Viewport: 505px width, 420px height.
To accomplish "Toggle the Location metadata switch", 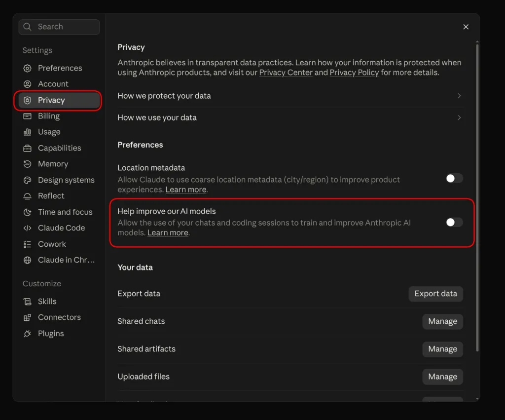I will (454, 178).
